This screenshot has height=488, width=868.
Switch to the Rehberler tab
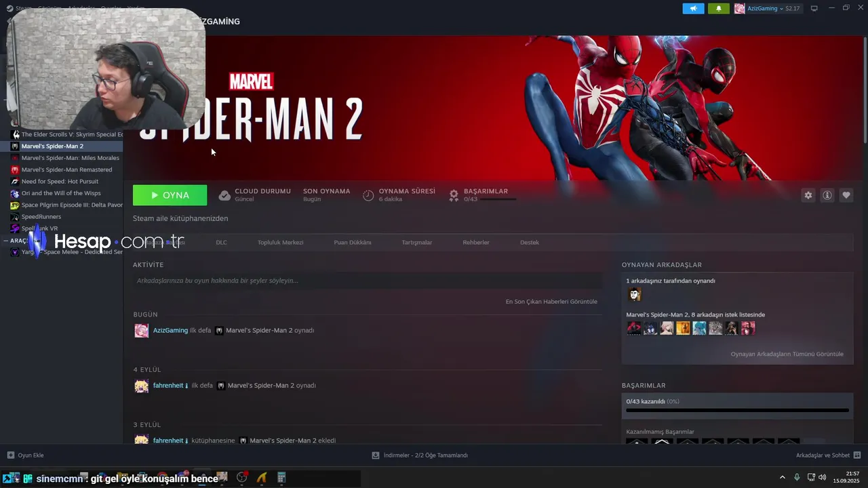click(x=476, y=242)
